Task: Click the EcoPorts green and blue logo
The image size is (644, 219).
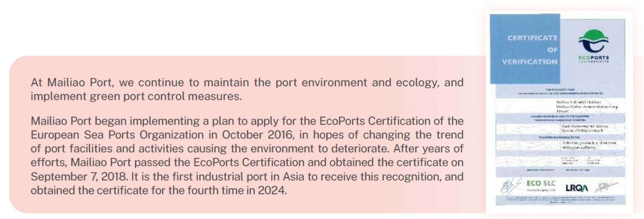Action: point(594,41)
